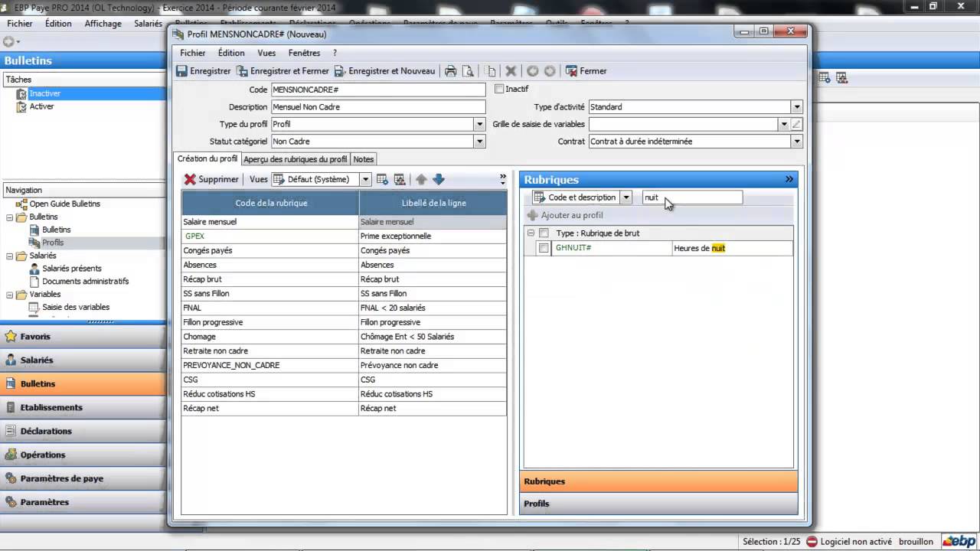Tick the Inactif checkbox
Screen dimensions: 980x551
point(499,89)
